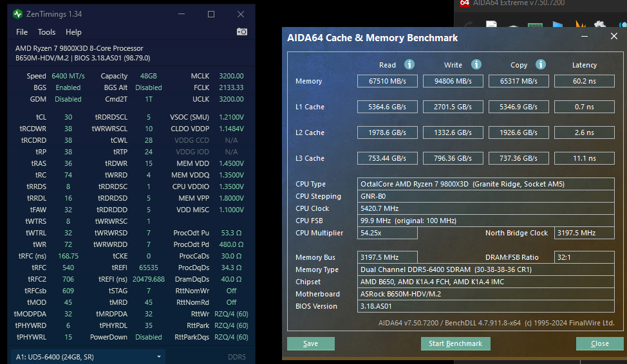Click the tCL value 30

coord(68,117)
